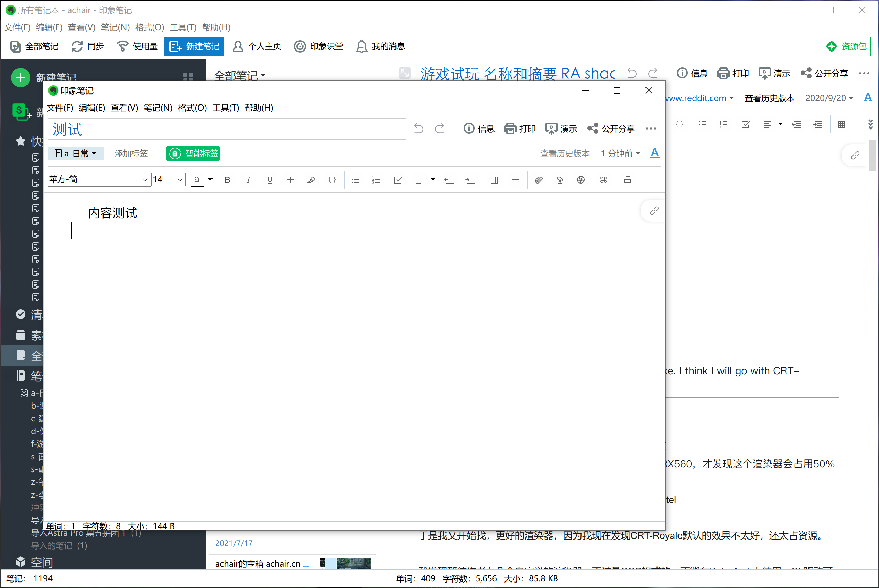
Task: Click 新建笔记 in the main toolbar
Action: (x=194, y=46)
